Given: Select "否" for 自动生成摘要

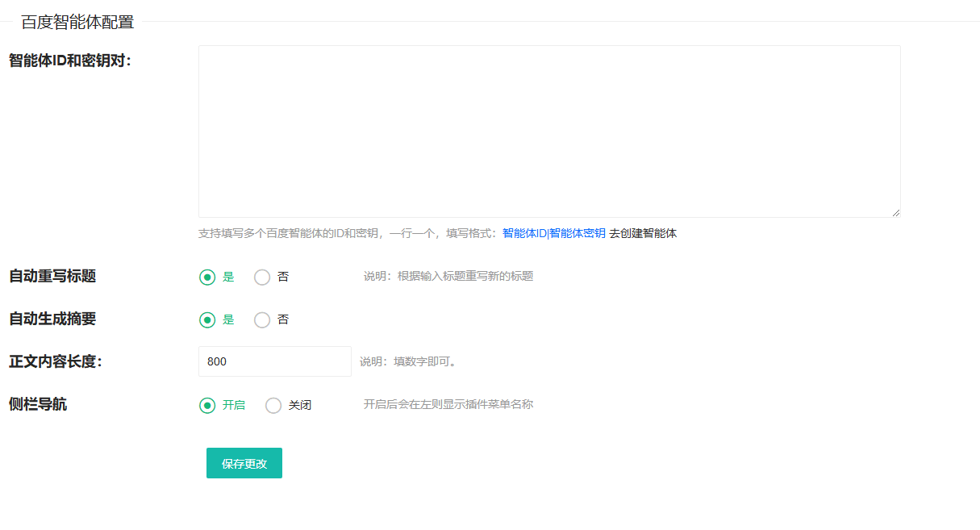Looking at the screenshot, I should point(261,319).
